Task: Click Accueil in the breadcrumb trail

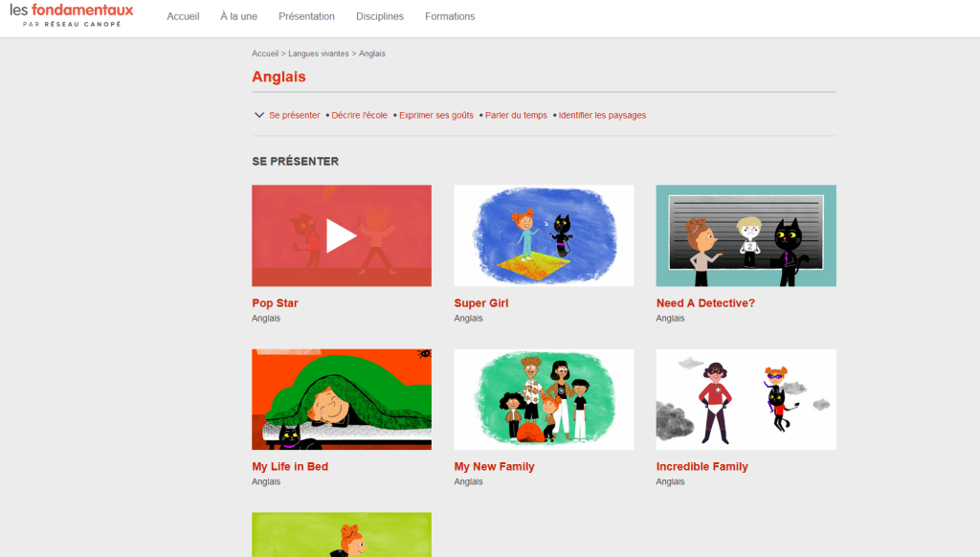Action: pyautogui.click(x=265, y=54)
